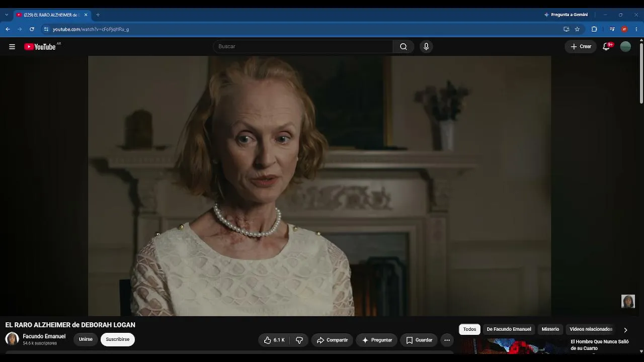Go forward in browser history

[20, 29]
